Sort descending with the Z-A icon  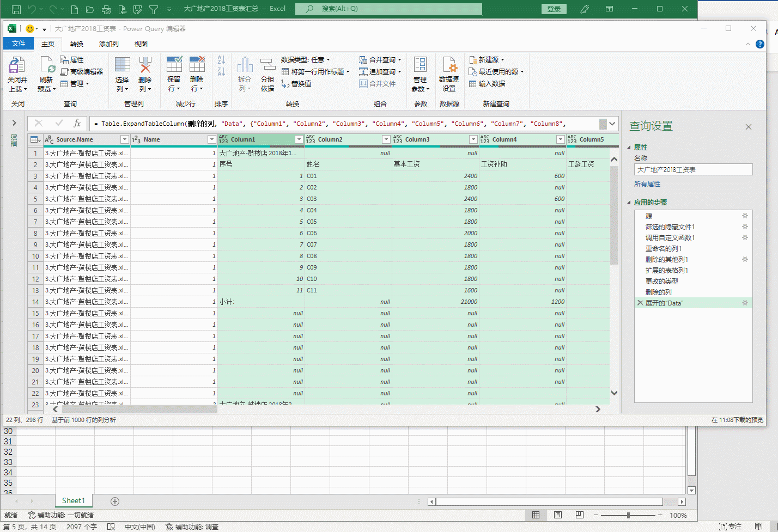click(x=221, y=71)
